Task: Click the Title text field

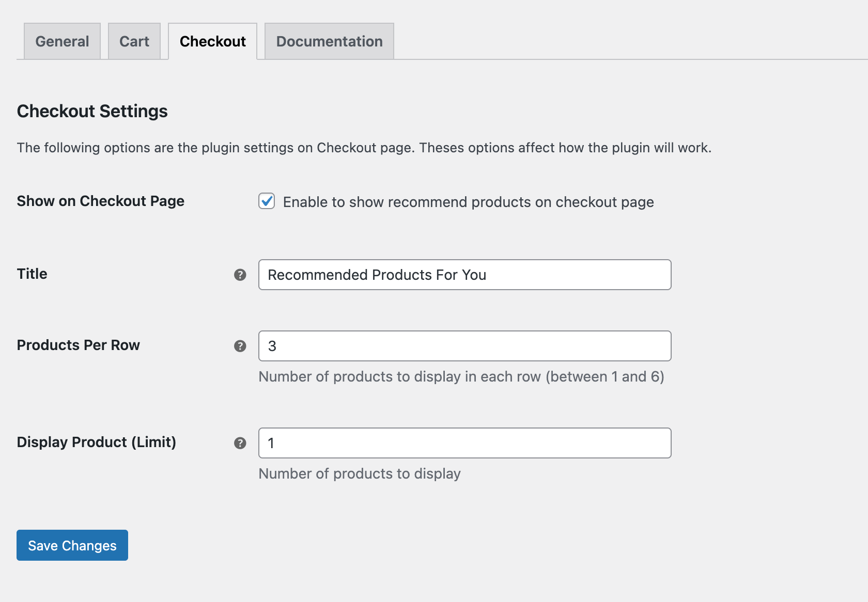Action: 464,275
